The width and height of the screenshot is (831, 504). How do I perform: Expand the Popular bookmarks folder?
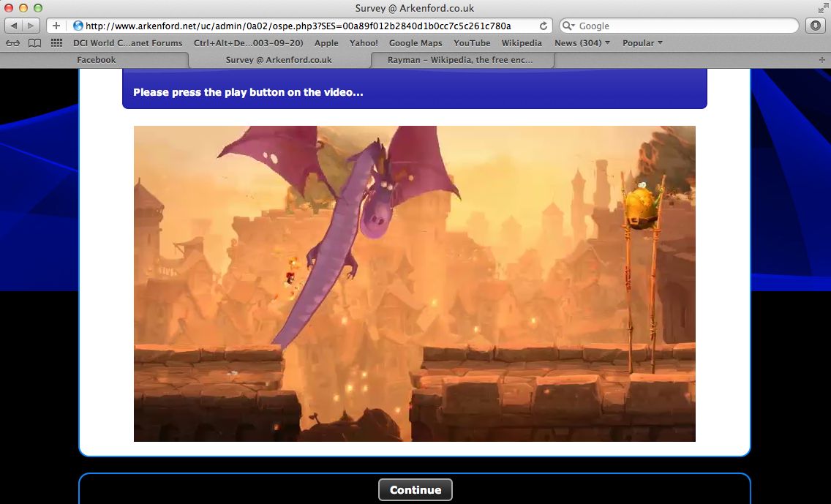click(642, 43)
